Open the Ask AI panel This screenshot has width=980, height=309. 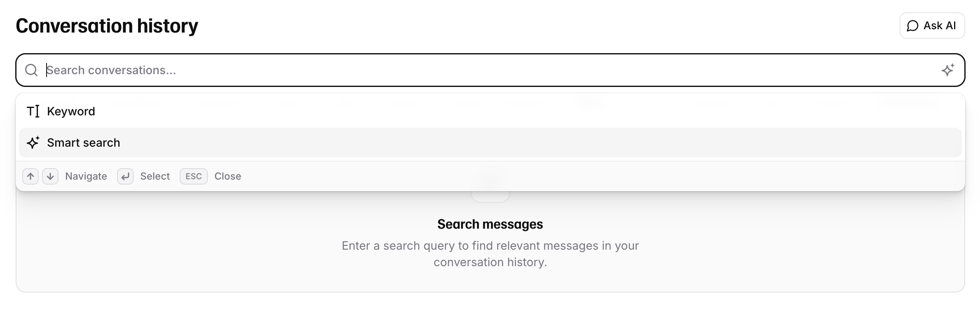coord(931,26)
